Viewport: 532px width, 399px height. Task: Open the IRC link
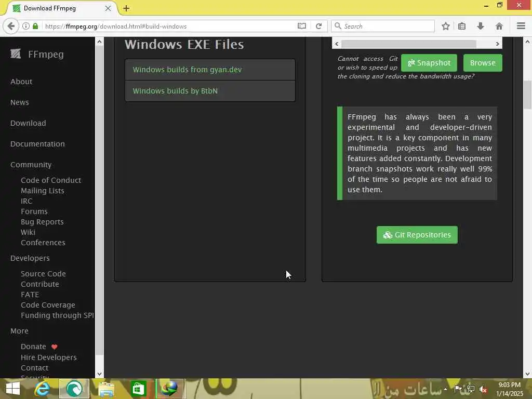point(26,201)
